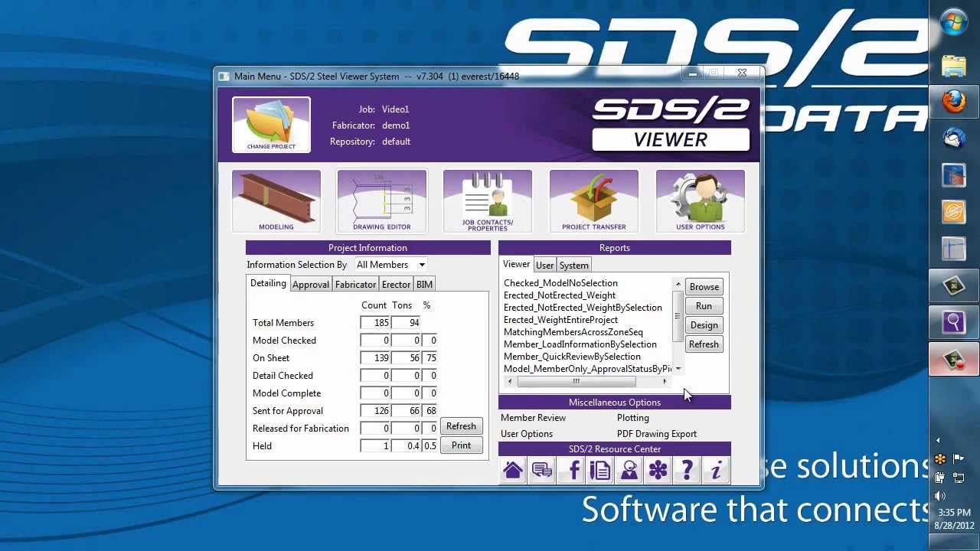Open User Options under Miscellaneous Options

[527, 434]
